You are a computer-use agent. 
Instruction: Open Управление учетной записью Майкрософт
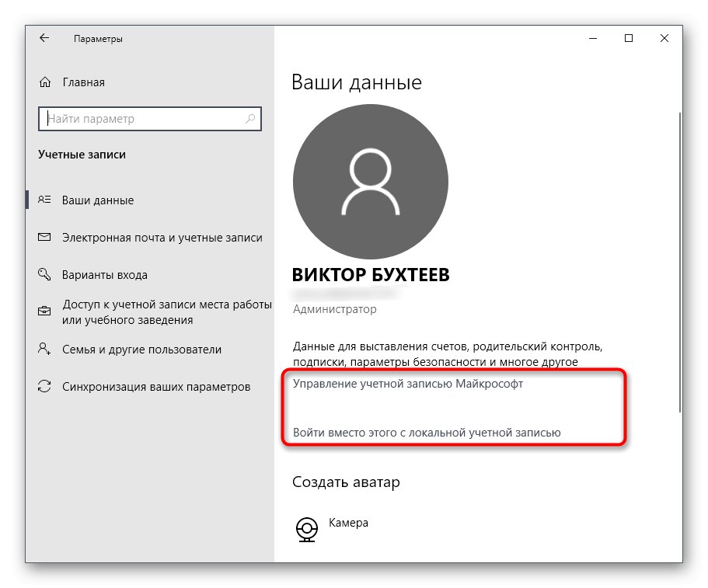[x=408, y=381]
